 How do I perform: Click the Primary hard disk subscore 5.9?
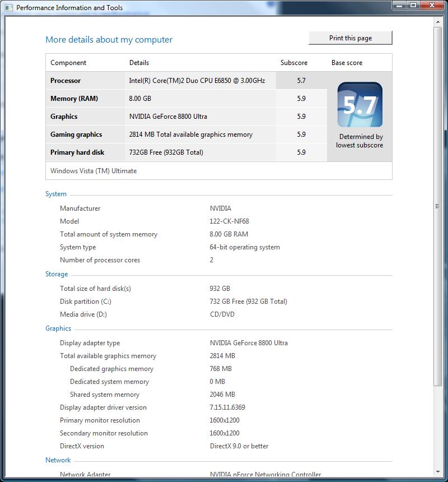pyautogui.click(x=301, y=152)
